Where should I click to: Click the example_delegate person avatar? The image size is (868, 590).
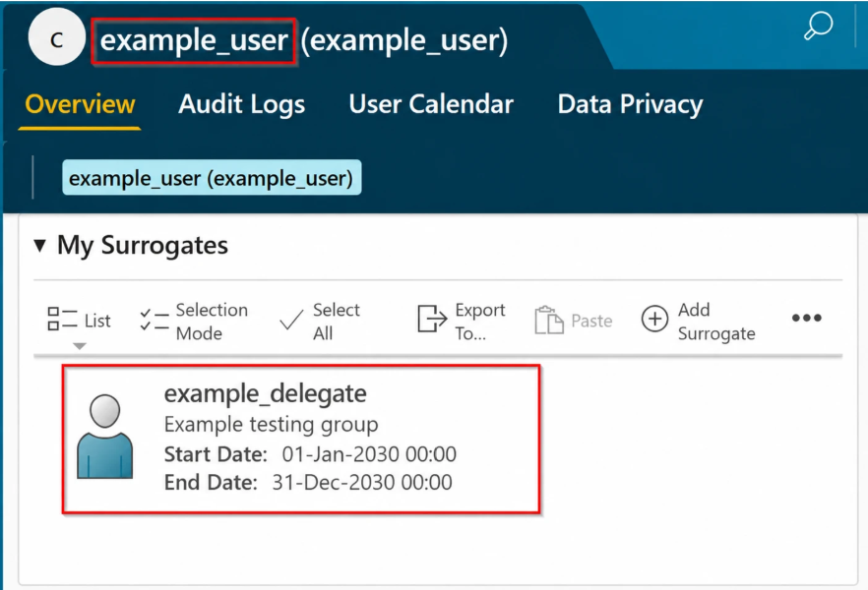[x=104, y=437]
